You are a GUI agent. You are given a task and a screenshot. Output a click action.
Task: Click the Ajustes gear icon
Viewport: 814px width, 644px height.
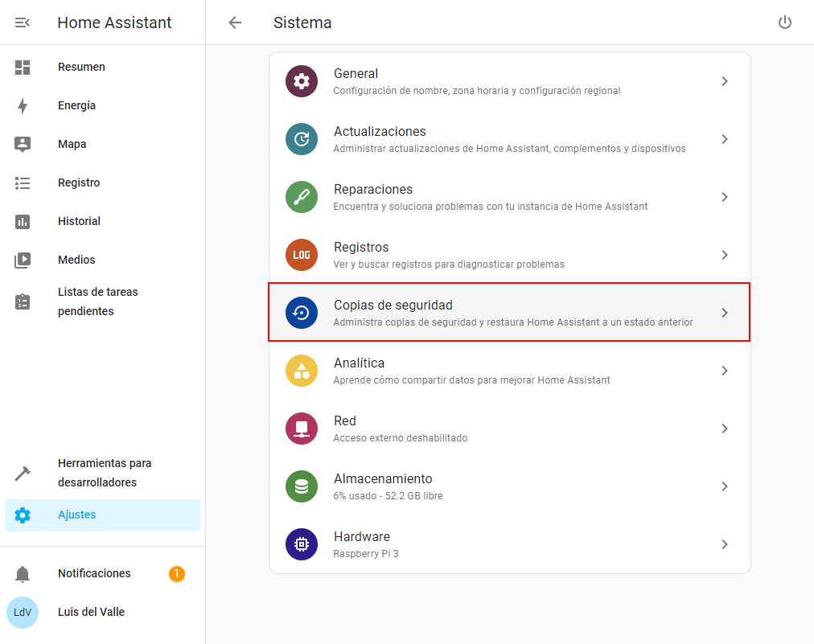pos(23,515)
